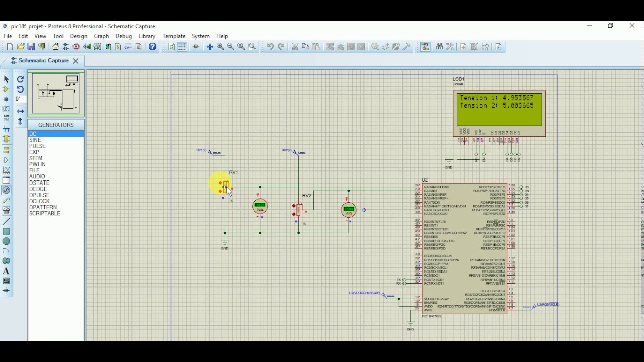Click the rotation angle input field
Screen dimensions: 644x362
pos(20,99)
